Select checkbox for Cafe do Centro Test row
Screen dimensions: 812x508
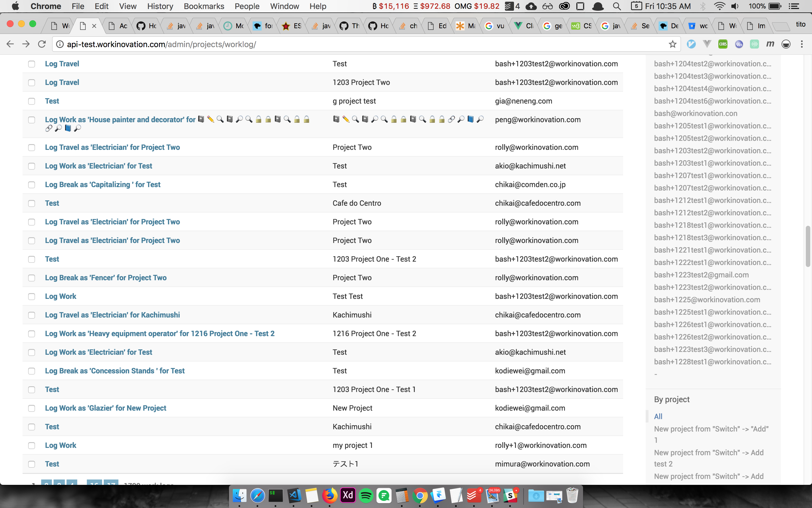(x=32, y=203)
